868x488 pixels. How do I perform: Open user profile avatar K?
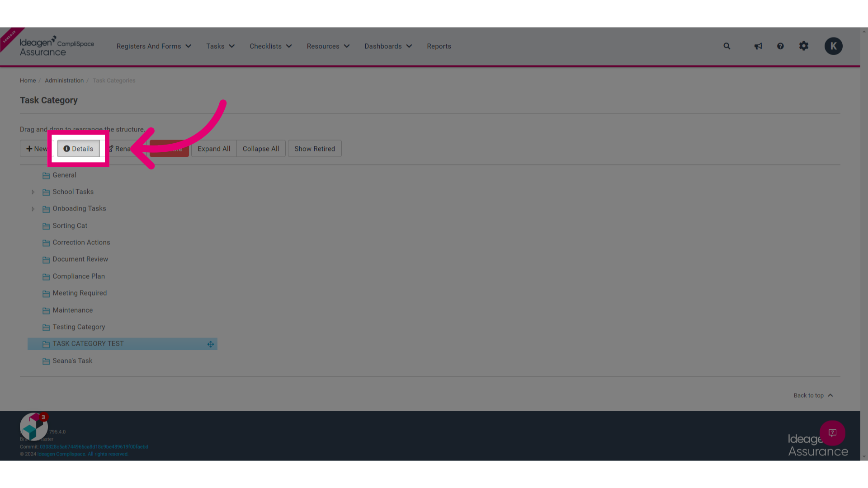tap(833, 46)
